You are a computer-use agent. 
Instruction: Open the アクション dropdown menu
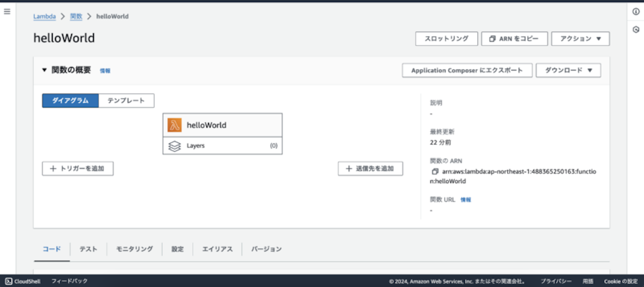point(580,39)
